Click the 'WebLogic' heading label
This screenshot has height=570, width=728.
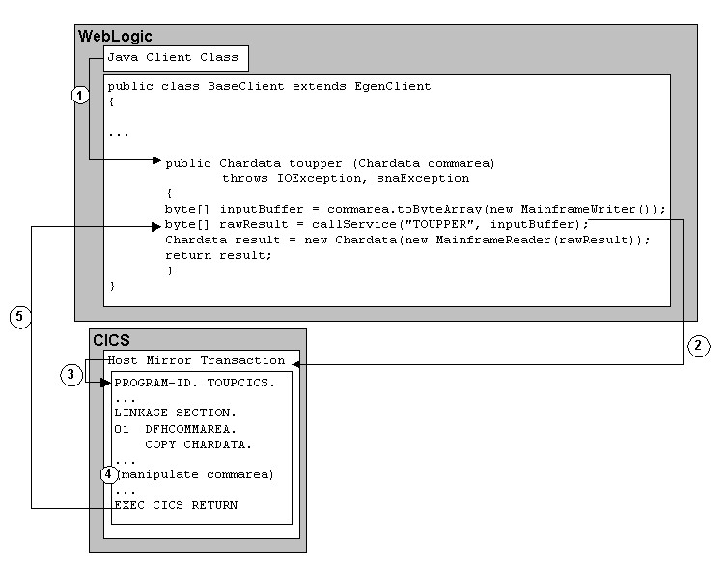tap(115, 37)
